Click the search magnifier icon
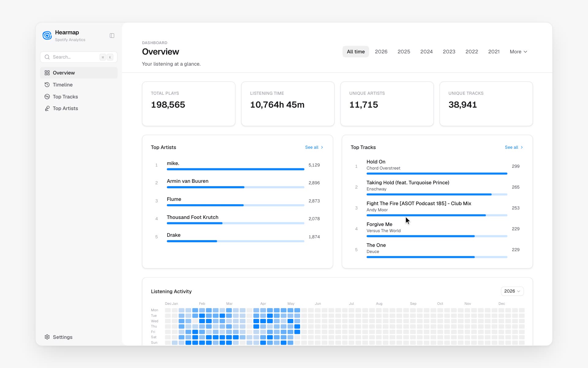588x368 pixels. 47,57
